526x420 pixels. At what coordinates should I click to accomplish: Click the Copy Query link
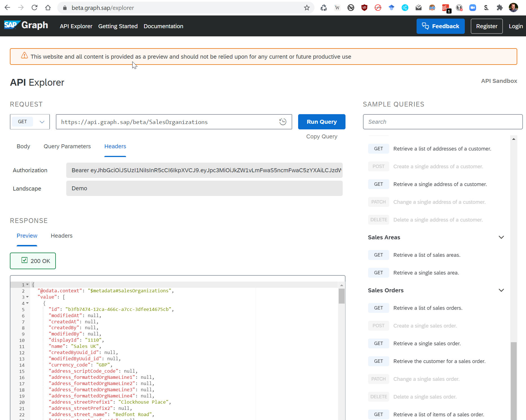(x=322, y=136)
